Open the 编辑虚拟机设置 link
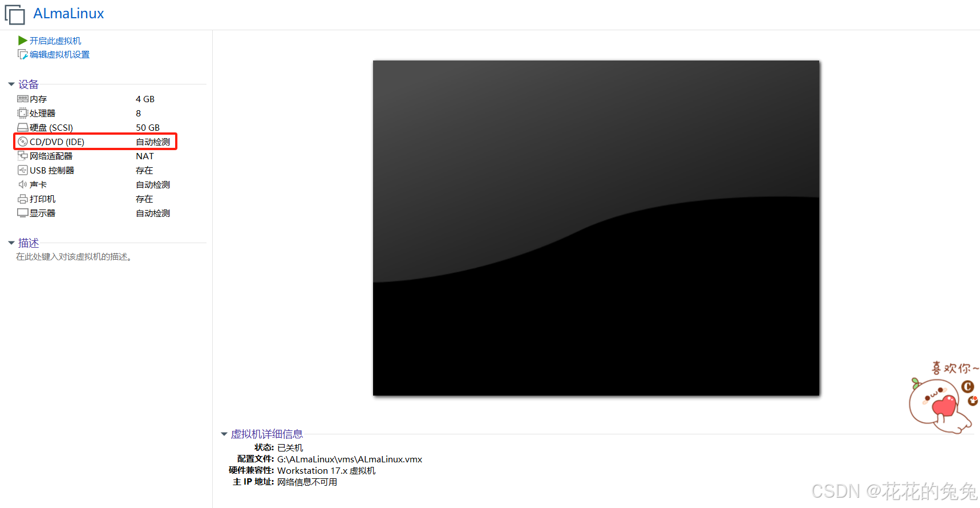Image resolution: width=980 pixels, height=508 pixels. pos(59,54)
